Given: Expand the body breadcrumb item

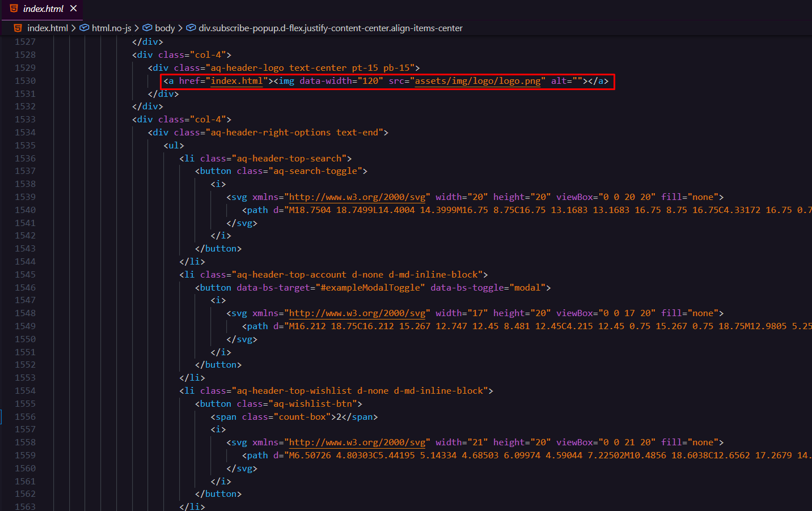Looking at the screenshot, I should [164, 28].
